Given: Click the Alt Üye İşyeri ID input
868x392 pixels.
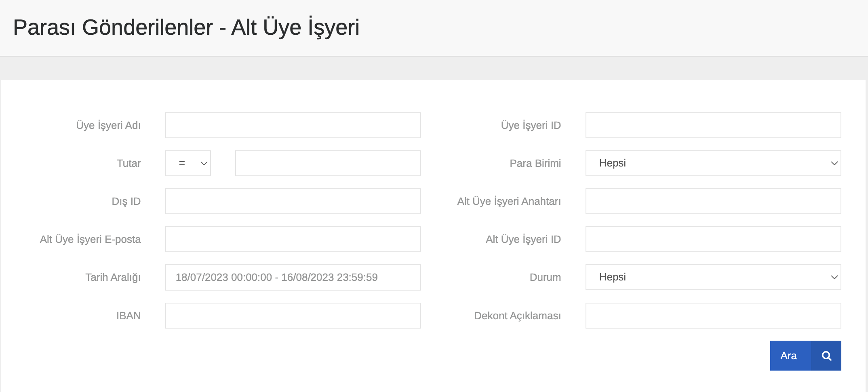Looking at the screenshot, I should coord(713,239).
